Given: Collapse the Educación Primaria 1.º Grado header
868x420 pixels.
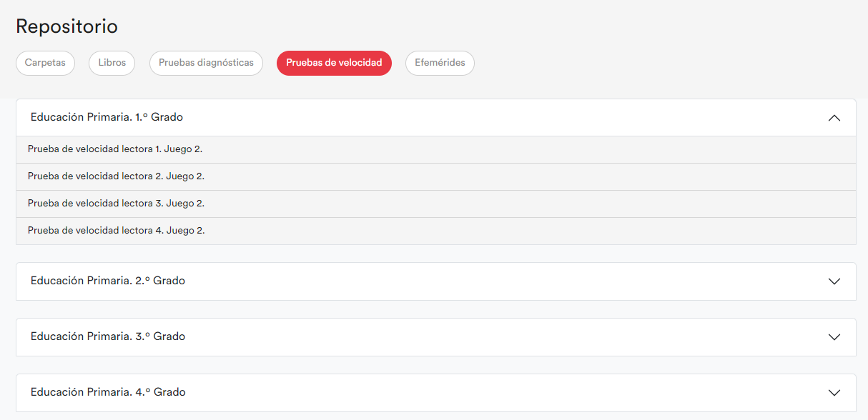Looking at the screenshot, I should point(107,117).
